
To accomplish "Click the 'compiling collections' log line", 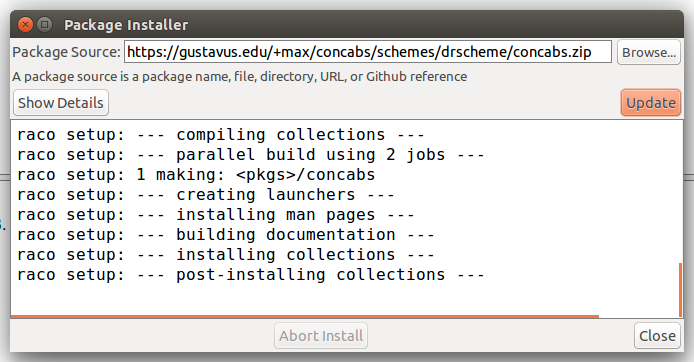I will pos(220,135).
